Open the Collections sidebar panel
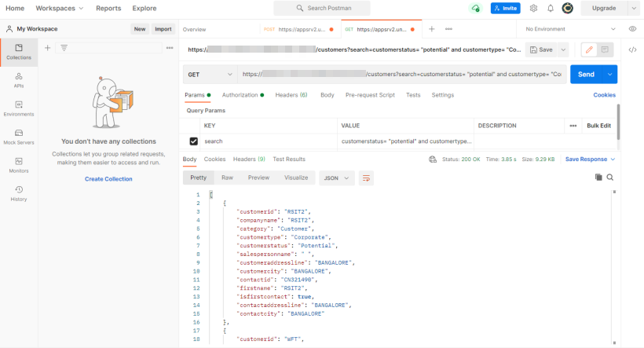644x348 pixels. [x=19, y=52]
